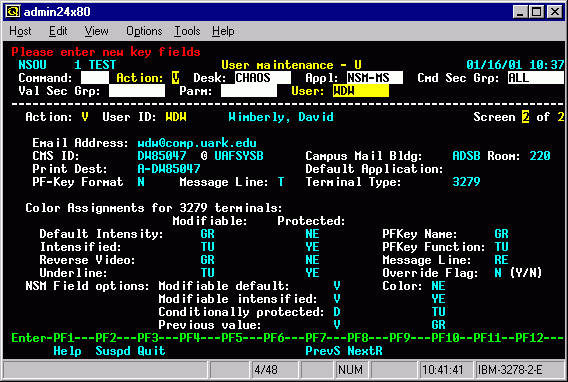This screenshot has height=382, width=568.
Task: Click the User field containing WDW
Action: tap(361, 91)
